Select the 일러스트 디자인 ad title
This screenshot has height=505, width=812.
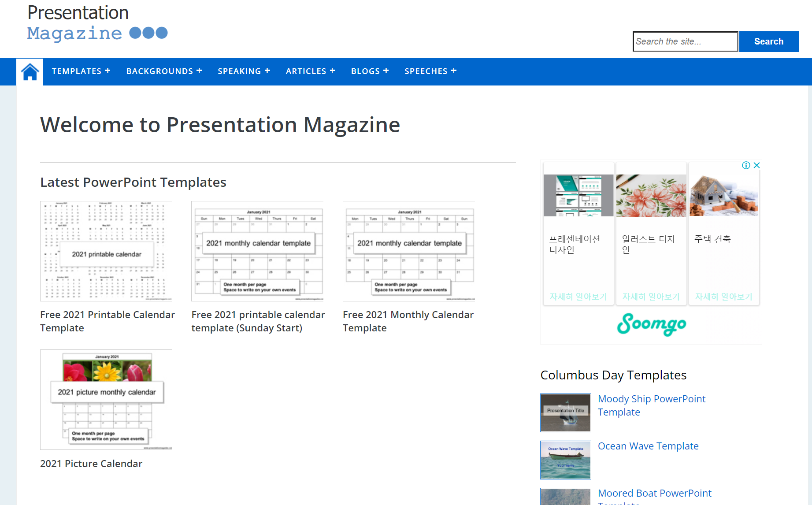pyautogui.click(x=649, y=244)
